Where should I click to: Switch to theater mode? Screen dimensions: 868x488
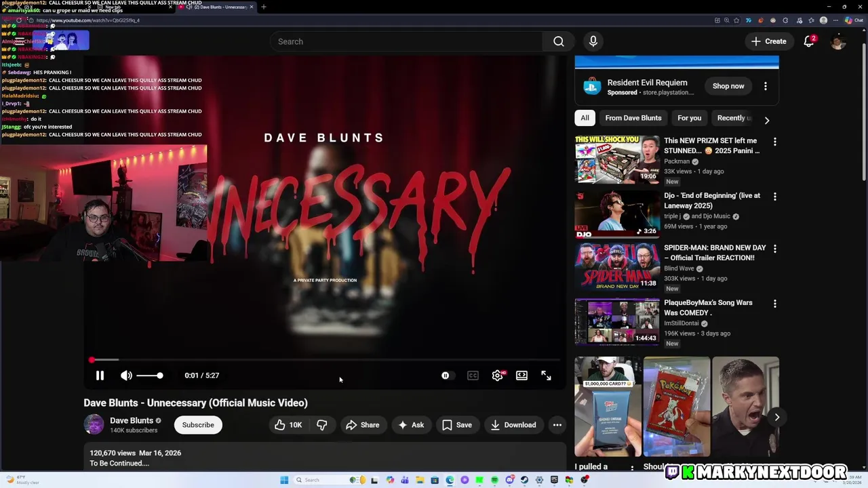point(521,375)
